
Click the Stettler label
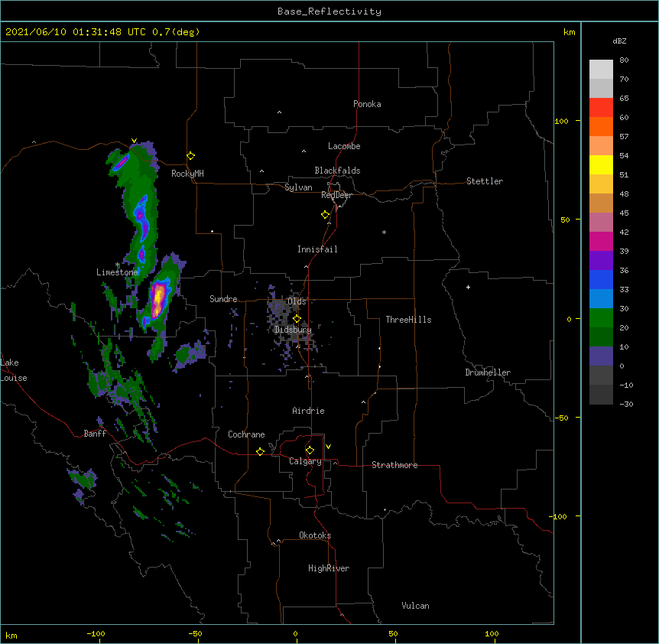[x=485, y=181]
